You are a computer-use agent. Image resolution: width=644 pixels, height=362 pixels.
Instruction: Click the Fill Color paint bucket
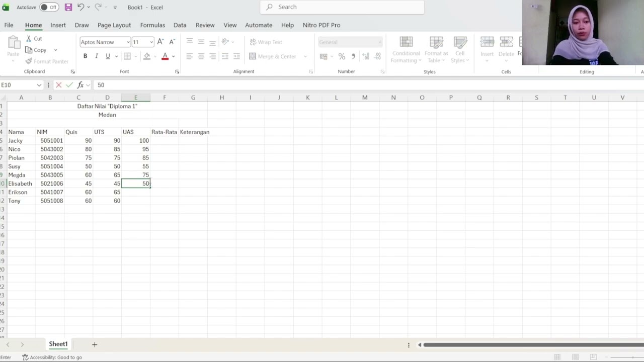[146, 56]
